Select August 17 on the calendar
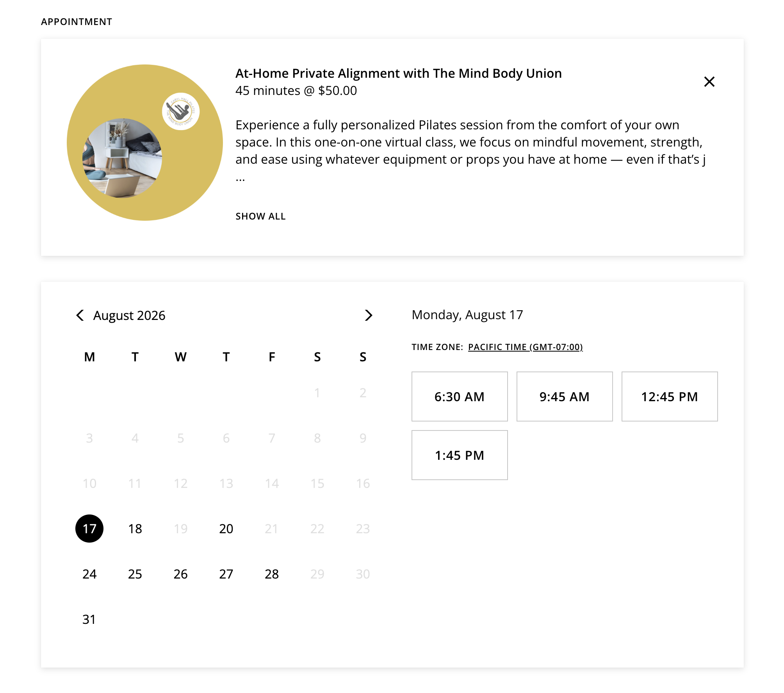 (x=89, y=529)
